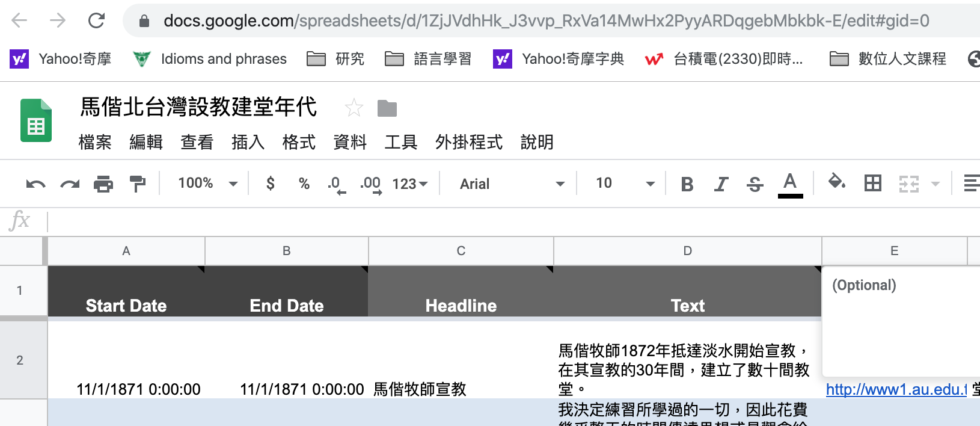The height and width of the screenshot is (426, 980).
Task: Format as percent
Action: (304, 184)
